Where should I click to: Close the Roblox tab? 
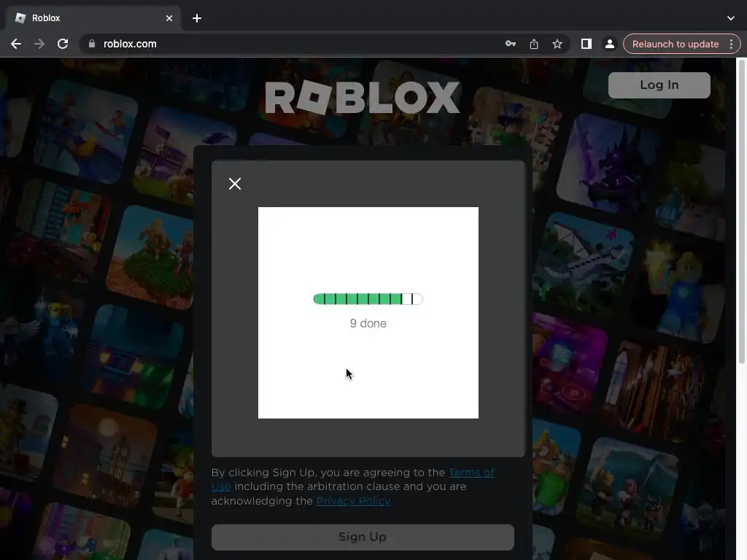[x=169, y=18]
